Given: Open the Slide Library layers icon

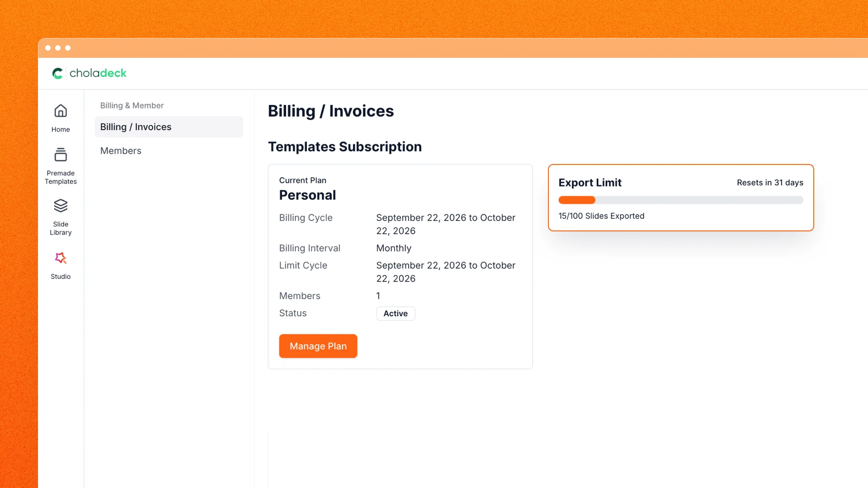Looking at the screenshot, I should pyautogui.click(x=61, y=206).
